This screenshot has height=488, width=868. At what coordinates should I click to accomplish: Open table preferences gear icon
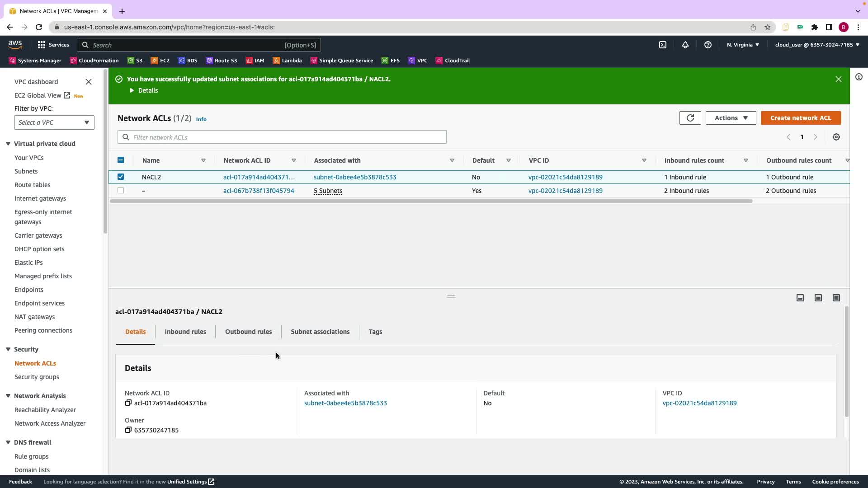click(836, 137)
